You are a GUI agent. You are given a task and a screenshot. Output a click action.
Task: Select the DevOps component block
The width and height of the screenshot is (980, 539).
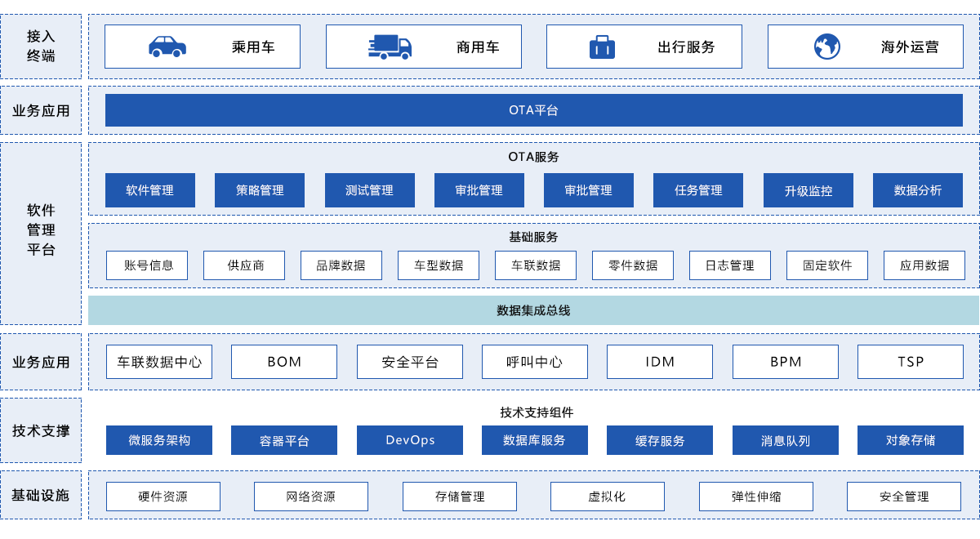pos(410,440)
